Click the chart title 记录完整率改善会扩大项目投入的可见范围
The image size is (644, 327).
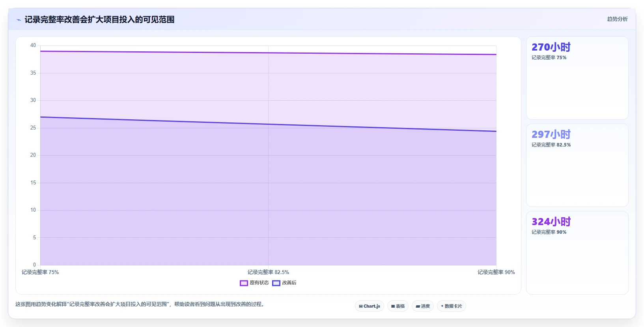[x=99, y=19]
